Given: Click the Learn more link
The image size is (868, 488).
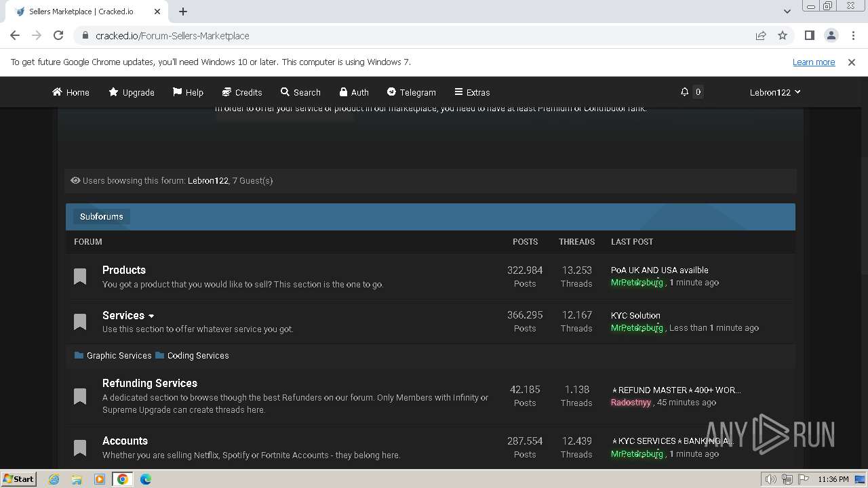Looking at the screenshot, I should 814,62.
